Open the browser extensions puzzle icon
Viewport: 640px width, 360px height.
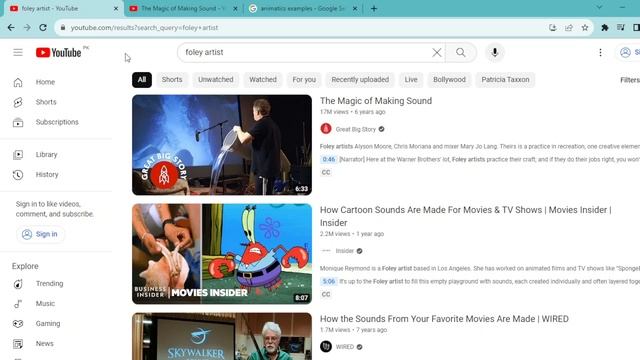604,28
